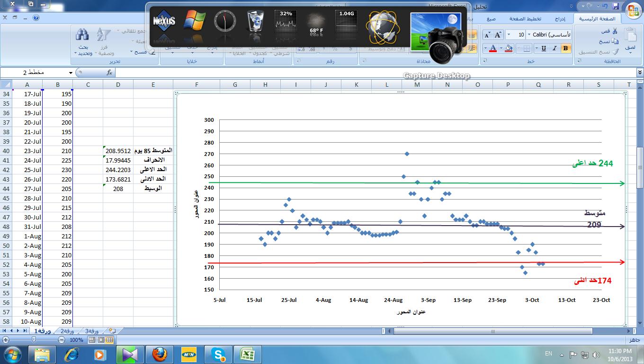Viewport: 644px width, 364px height.
Task: Open the font color dropdown arrow
Action: pyautogui.click(x=485, y=48)
